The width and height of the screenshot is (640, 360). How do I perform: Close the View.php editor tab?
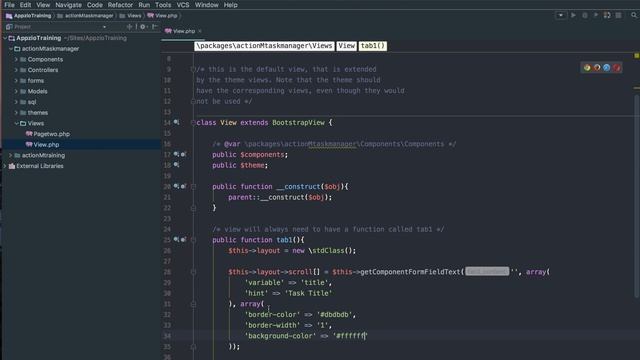point(200,31)
